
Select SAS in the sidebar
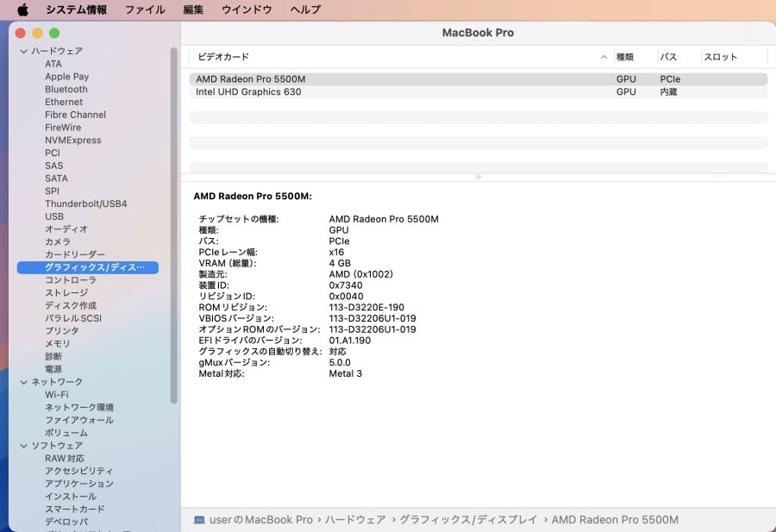click(54, 166)
